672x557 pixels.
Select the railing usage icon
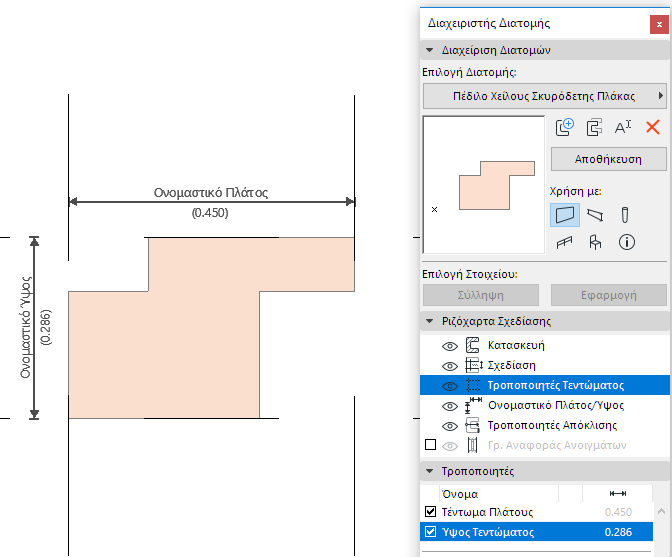point(564,243)
